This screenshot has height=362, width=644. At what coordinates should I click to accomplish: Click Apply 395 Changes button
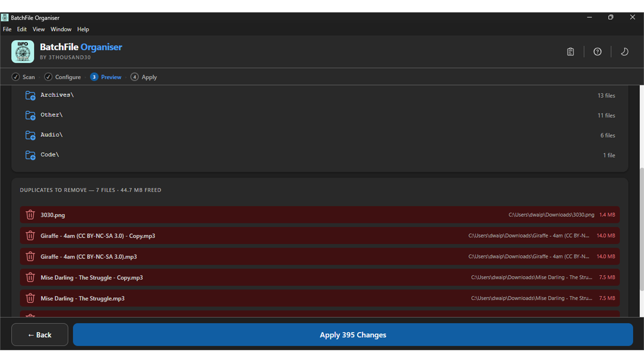click(353, 335)
